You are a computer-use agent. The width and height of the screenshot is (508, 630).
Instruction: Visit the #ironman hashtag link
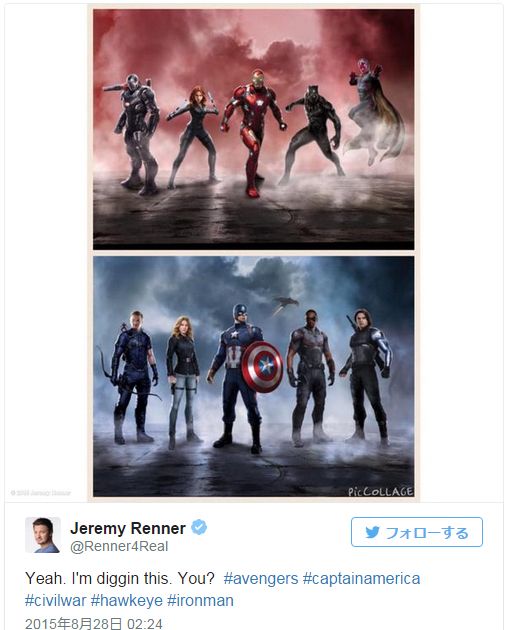200,601
